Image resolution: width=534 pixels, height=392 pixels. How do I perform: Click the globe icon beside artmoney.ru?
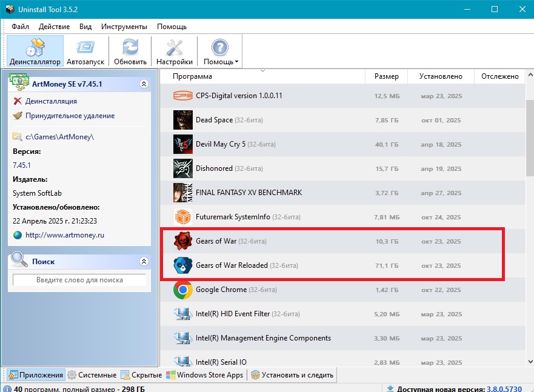pyautogui.click(x=18, y=235)
